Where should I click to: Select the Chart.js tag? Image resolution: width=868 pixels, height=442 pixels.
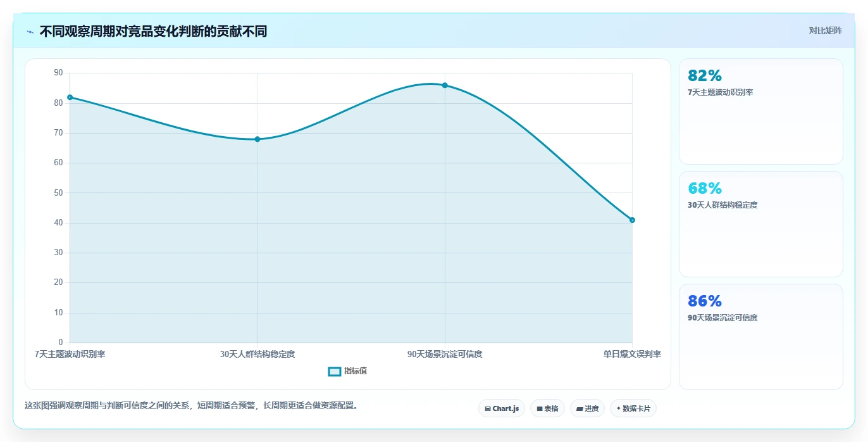[502, 408]
